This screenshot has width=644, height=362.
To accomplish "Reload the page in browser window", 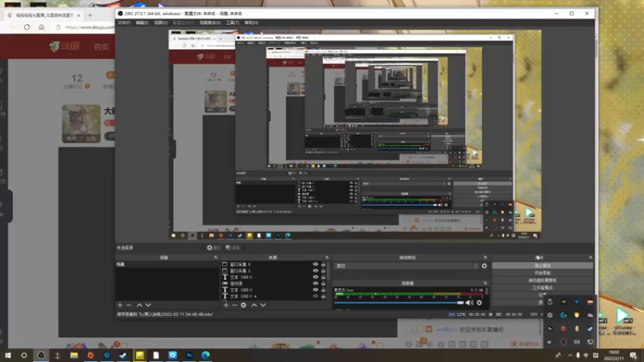I will (x=27, y=27).
